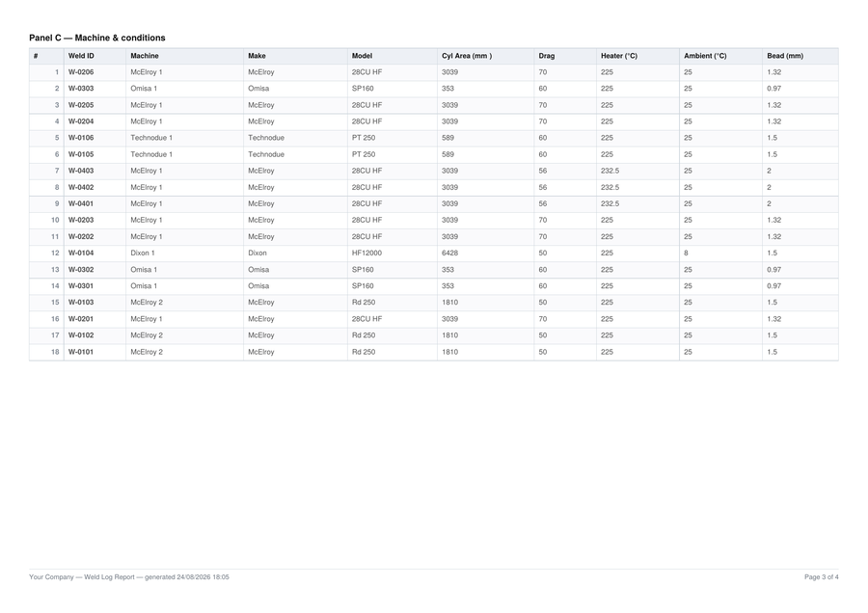Viewport: 868px width, 613px height.
Task: Click McElroy 2 machine in row W-0103
Action: click(x=147, y=302)
